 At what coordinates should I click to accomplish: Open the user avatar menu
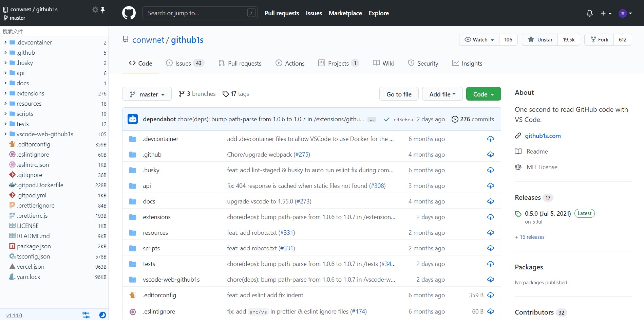tap(625, 13)
